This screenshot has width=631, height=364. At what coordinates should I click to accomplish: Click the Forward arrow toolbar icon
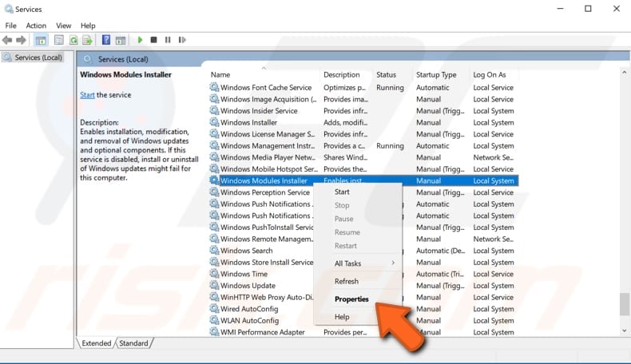point(21,40)
